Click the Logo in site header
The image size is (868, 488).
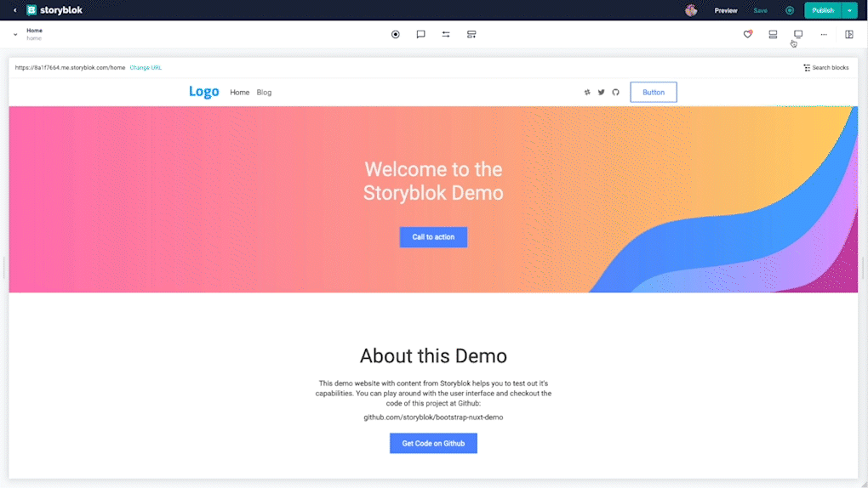coord(203,92)
